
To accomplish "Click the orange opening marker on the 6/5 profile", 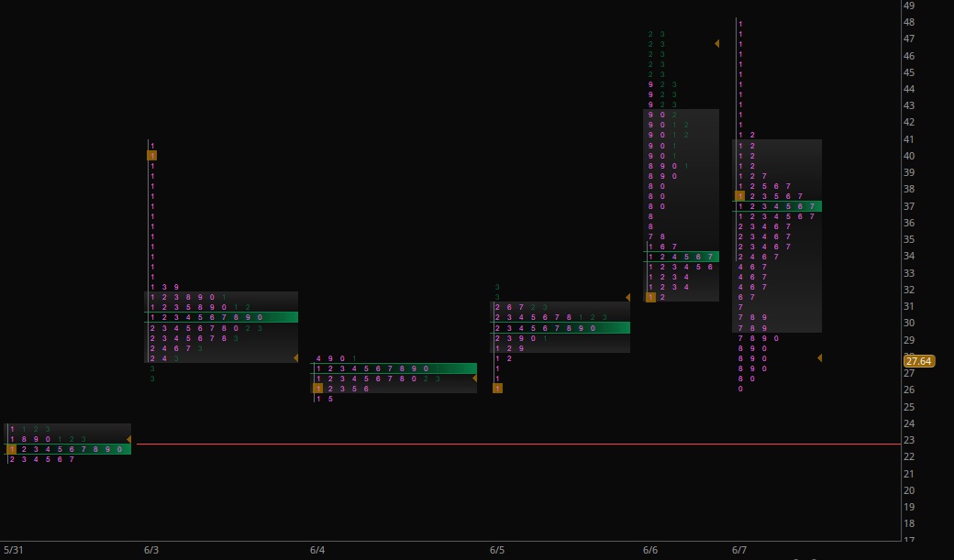I will pyautogui.click(x=498, y=389).
